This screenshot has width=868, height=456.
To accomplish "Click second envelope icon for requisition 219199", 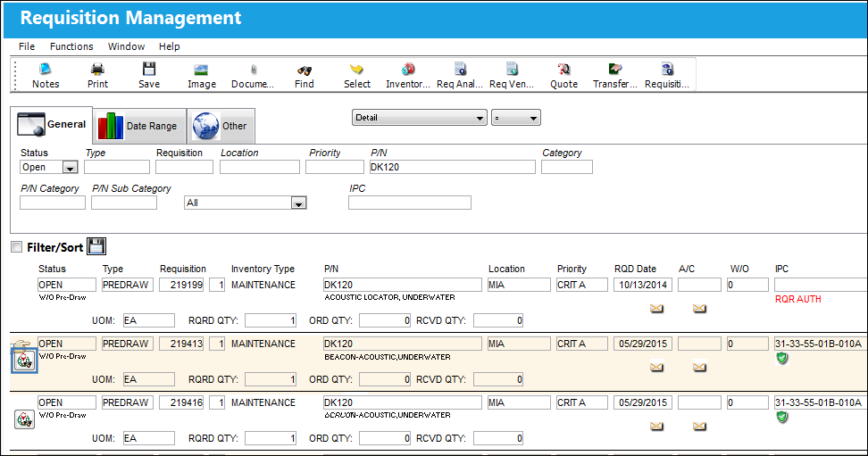I will point(699,308).
